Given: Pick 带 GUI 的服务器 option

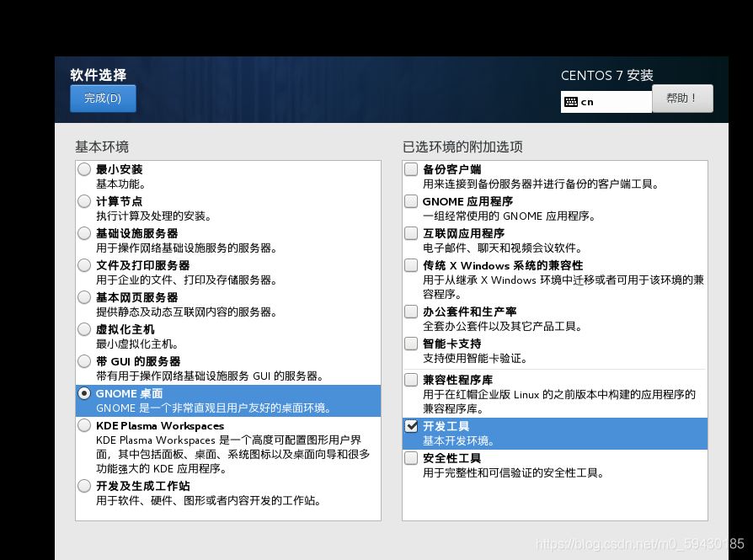Looking at the screenshot, I should click(x=84, y=361).
